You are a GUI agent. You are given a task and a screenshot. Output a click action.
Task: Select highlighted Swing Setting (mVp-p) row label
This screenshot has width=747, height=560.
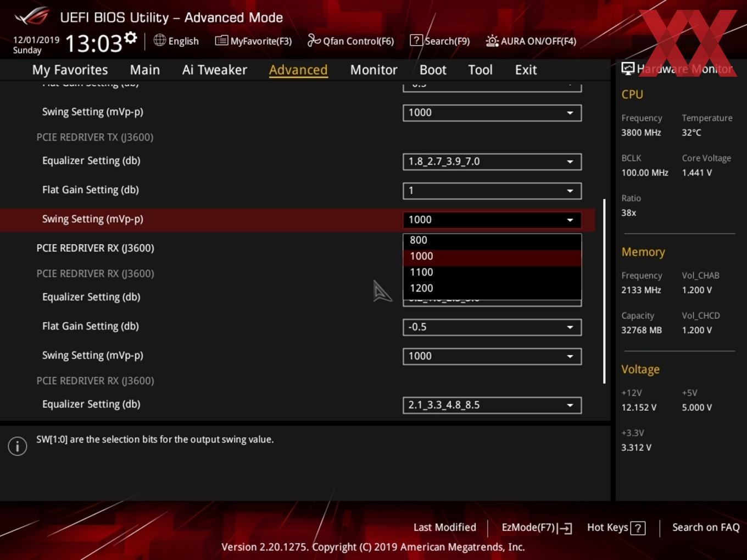[x=93, y=219]
